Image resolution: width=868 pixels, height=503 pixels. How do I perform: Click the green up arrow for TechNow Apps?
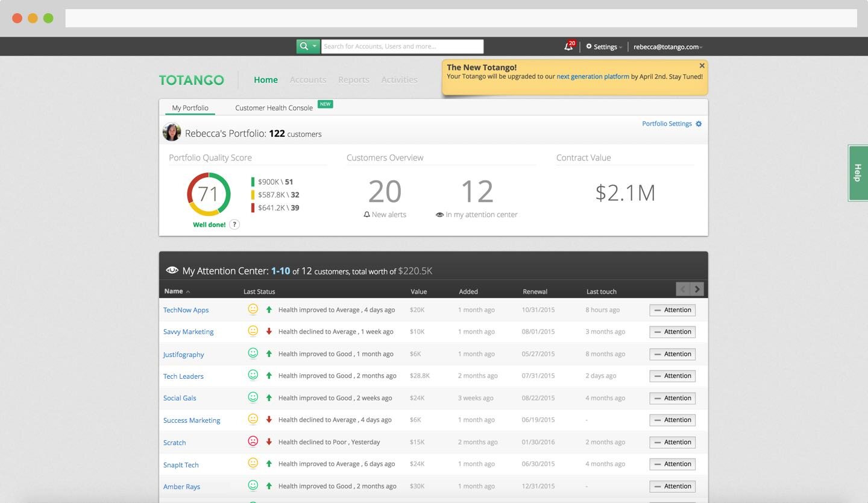(269, 309)
